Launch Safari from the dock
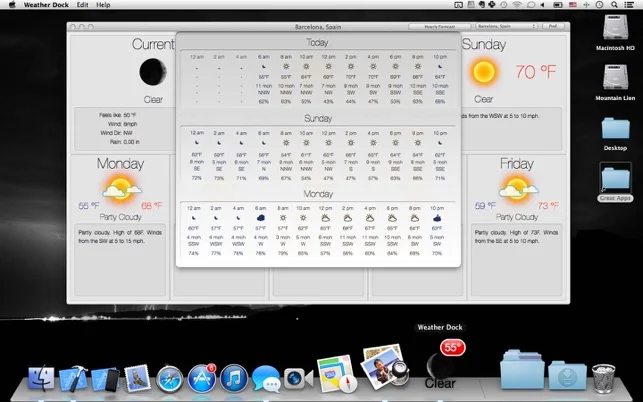Viewport: 643px width, 402px height. click(x=170, y=378)
